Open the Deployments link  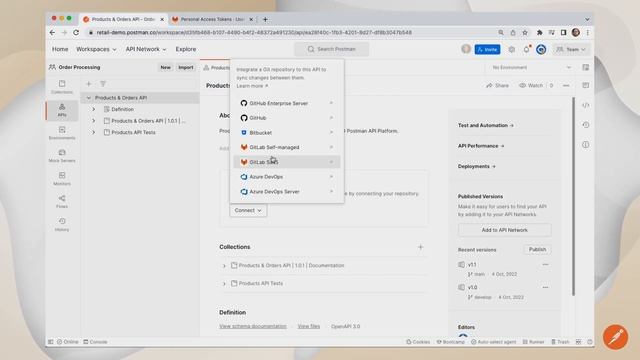(x=477, y=166)
